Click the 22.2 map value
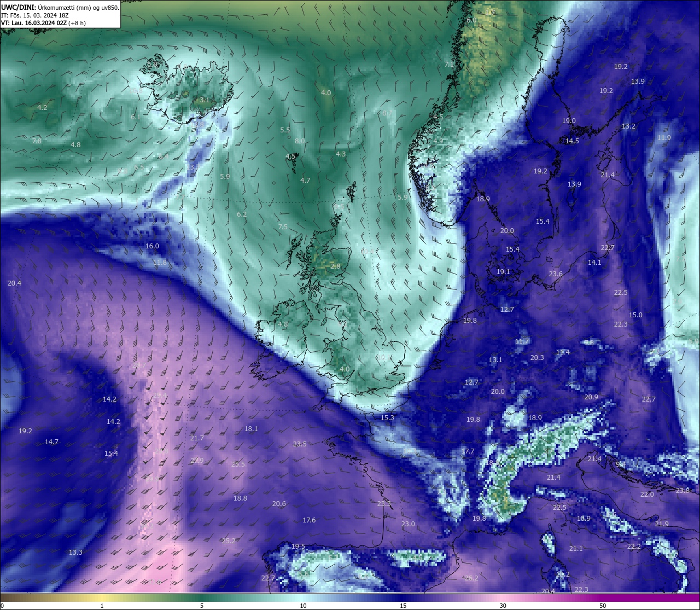Screen dimensions: 700x610 [x=634, y=547]
